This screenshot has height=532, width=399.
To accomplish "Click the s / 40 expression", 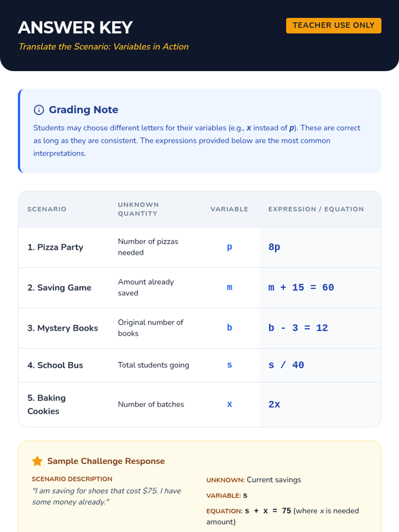I will coord(286,365).
